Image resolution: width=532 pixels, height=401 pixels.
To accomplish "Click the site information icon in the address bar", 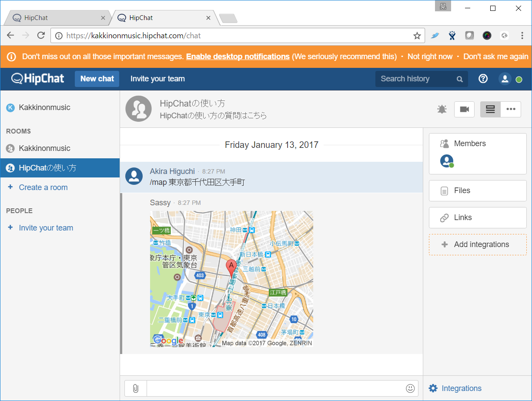I will pyautogui.click(x=59, y=36).
